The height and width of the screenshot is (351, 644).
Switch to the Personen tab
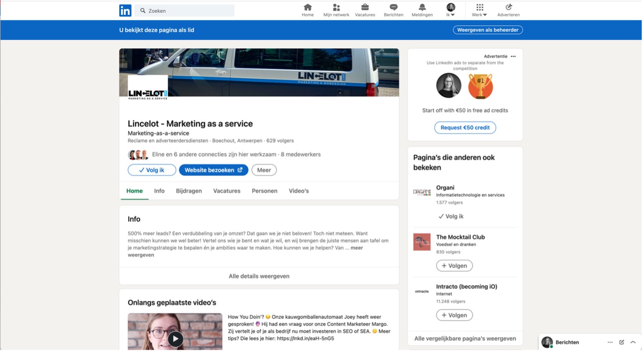[265, 191]
